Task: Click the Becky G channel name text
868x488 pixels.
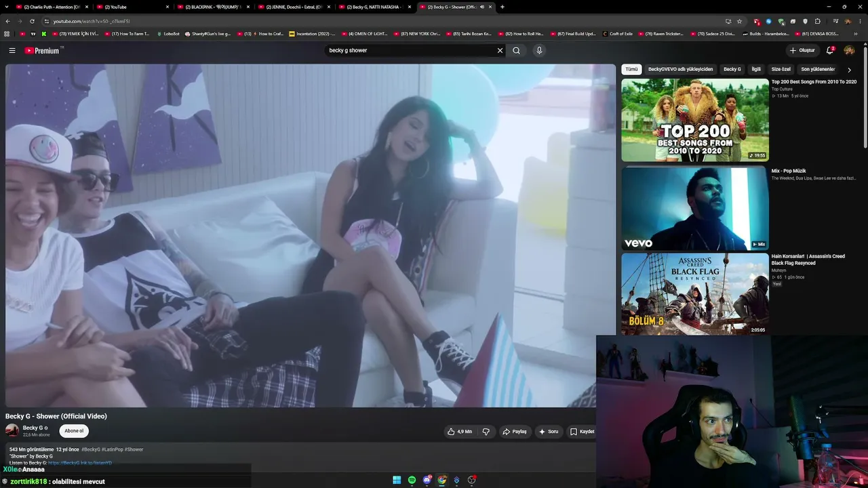Action: pyautogui.click(x=33, y=428)
